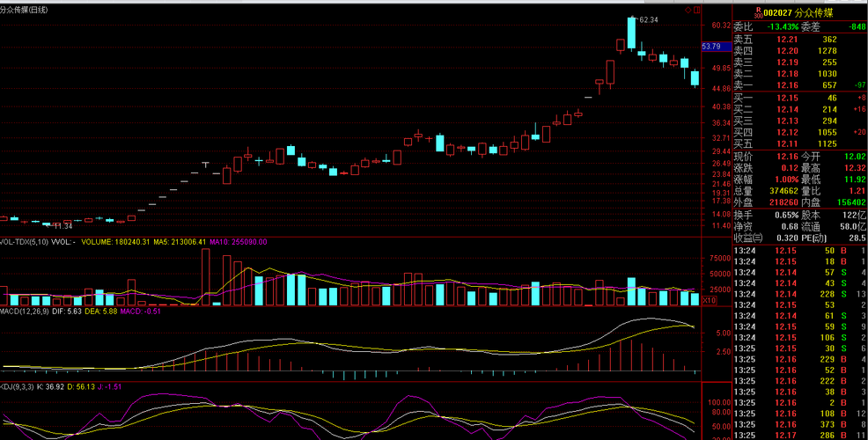
Task: Click the tallest red volume bar
Action: coord(205,277)
